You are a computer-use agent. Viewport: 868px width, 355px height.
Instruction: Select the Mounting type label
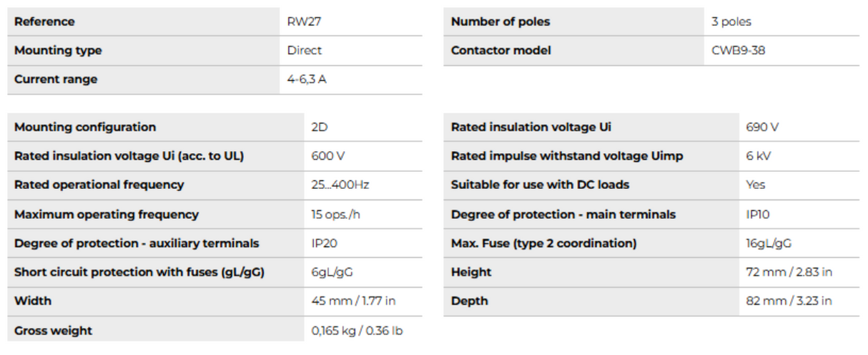(58, 50)
